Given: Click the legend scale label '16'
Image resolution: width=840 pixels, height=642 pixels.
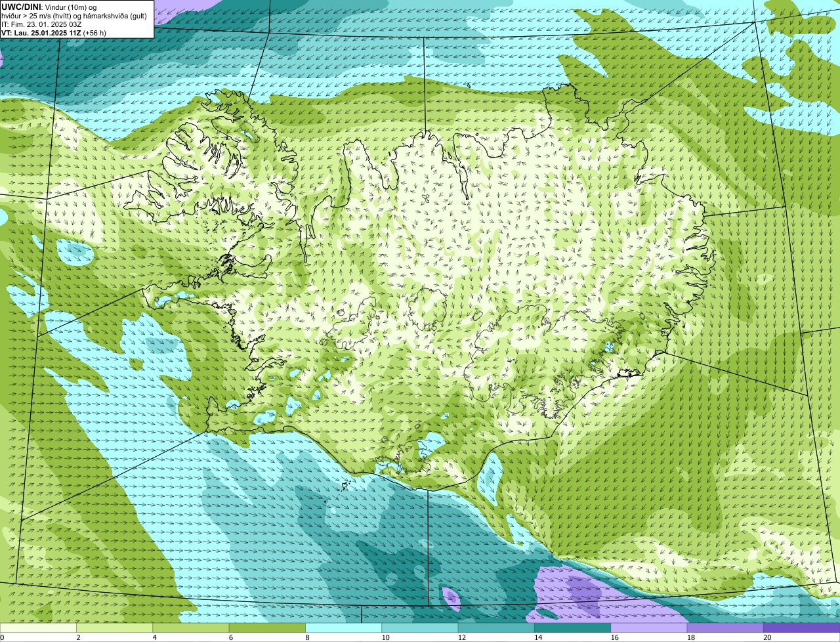Looking at the screenshot, I should (x=614, y=637).
